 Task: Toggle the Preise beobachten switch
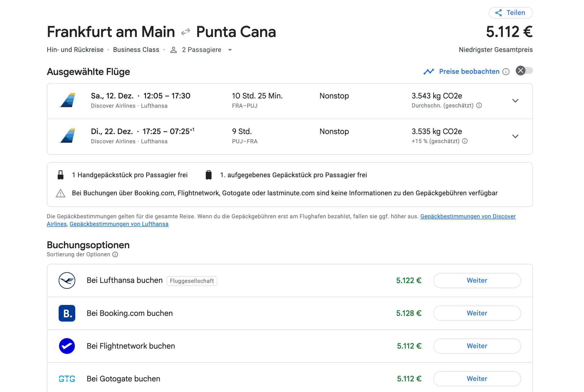pyautogui.click(x=524, y=71)
